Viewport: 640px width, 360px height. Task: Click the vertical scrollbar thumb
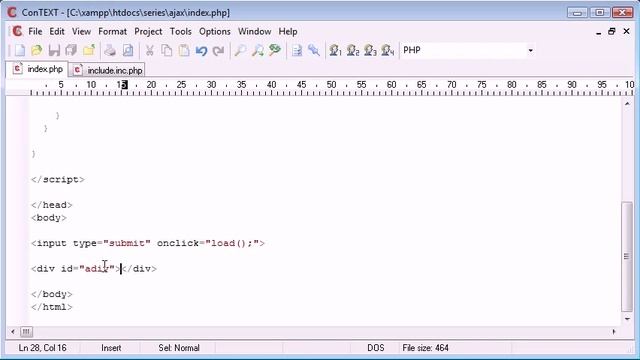(x=627, y=256)
